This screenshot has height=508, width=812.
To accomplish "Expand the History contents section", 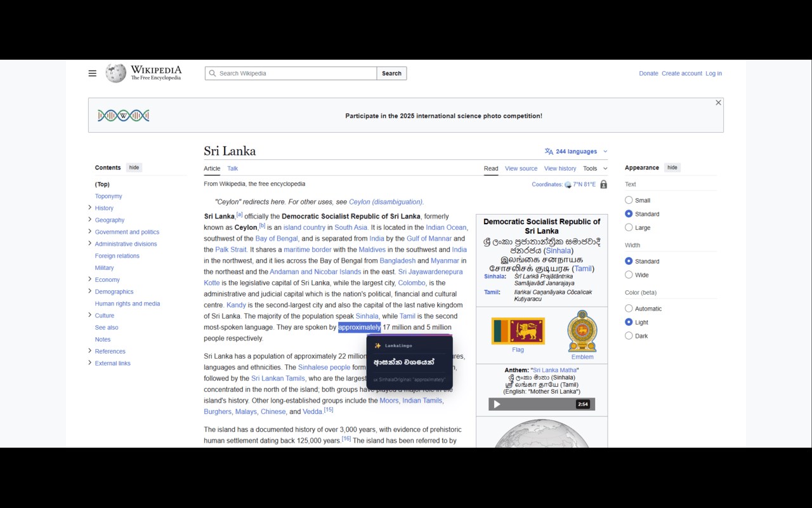I will coord(89,208).
